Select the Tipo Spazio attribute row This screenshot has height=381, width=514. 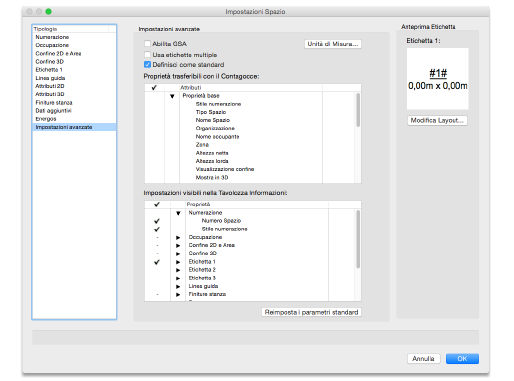(211, 112)
